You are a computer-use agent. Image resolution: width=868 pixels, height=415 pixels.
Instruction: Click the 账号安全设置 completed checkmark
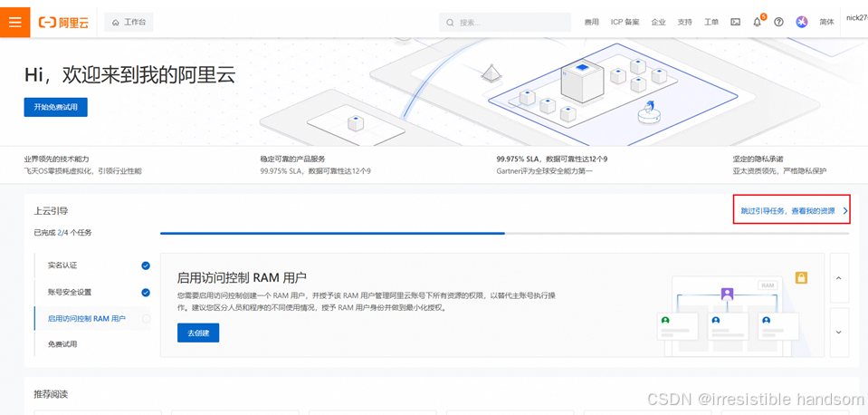(146, 292)
